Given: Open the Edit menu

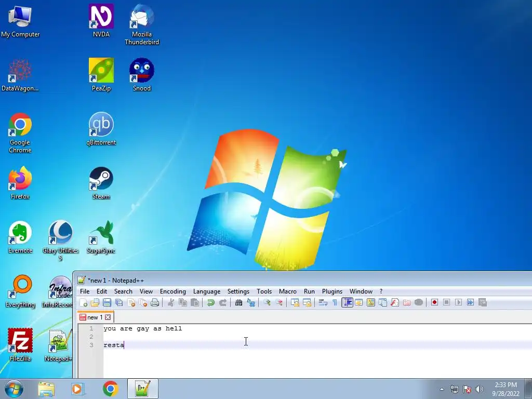Looking at the screenshot, I should point(102,291).
